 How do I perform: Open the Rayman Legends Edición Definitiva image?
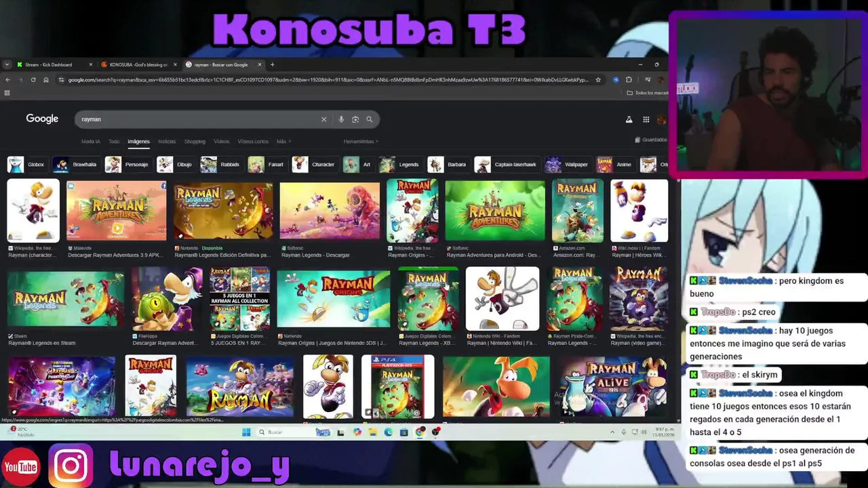(223, 211)
